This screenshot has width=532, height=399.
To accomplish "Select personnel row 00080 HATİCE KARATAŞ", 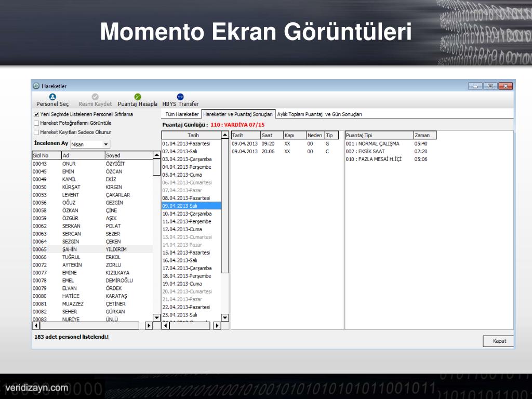I will point(92,296).
